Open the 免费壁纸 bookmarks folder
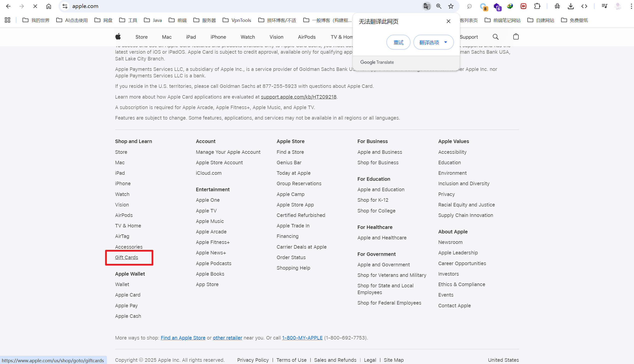This screenshot has height=364, width=634. pyautogui.click(x=575, y=20)
